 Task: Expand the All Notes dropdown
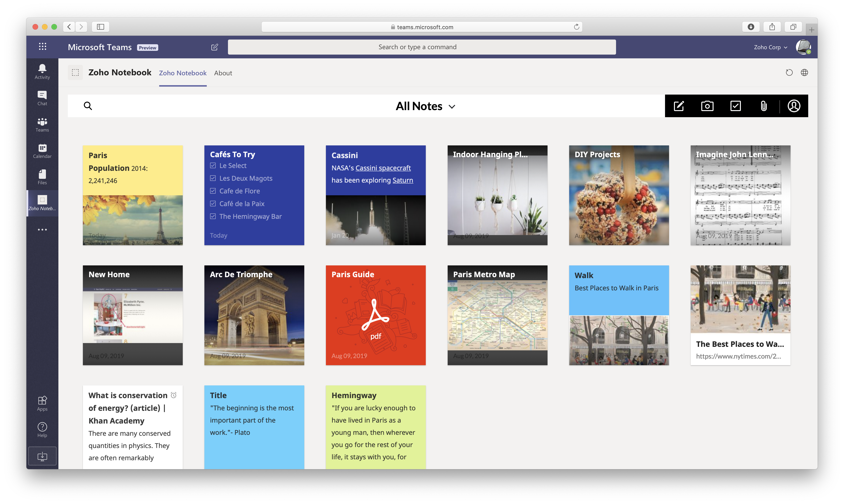coord(425,106)
